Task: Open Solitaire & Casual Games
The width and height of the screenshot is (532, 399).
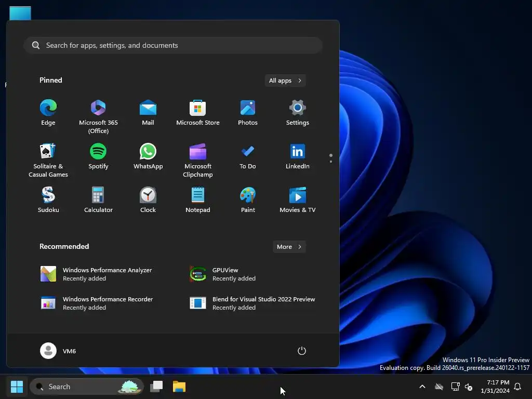Action: click(x=48, y=161)
